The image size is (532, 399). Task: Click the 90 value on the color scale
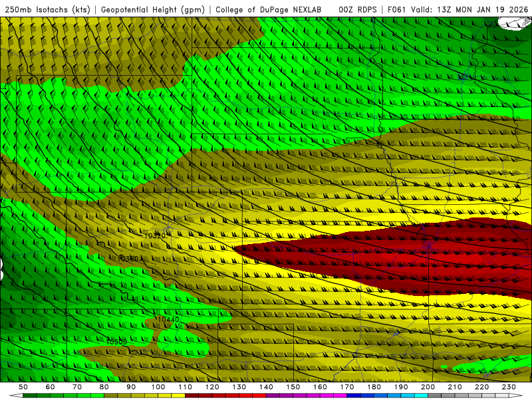tap(131, 387)
